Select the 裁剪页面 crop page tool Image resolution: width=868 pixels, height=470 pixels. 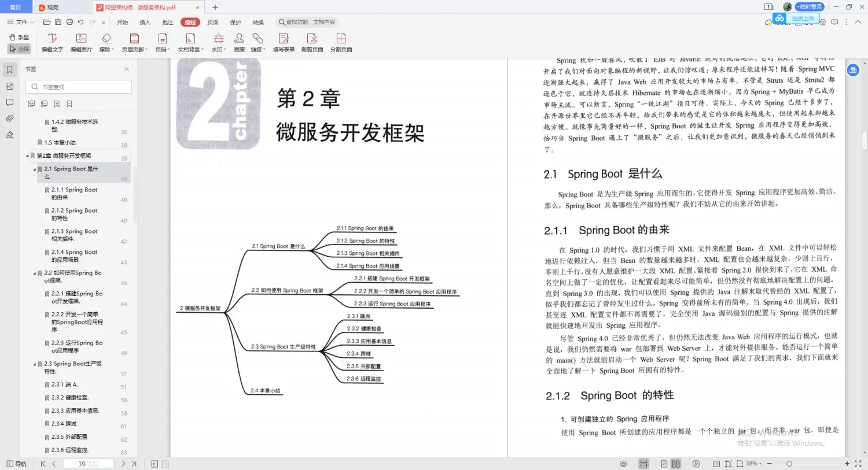pyautogui.click(x=312, y=43)
